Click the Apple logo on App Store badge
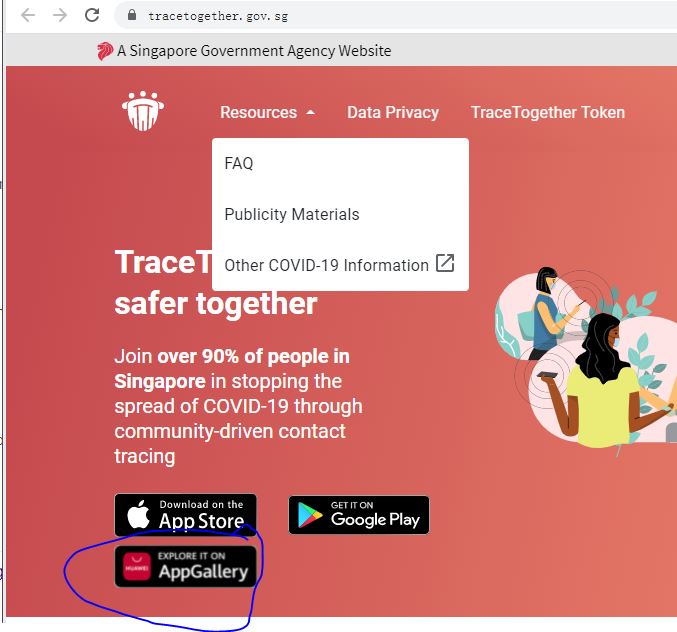677x632 pixels. [x=138, y=514]
